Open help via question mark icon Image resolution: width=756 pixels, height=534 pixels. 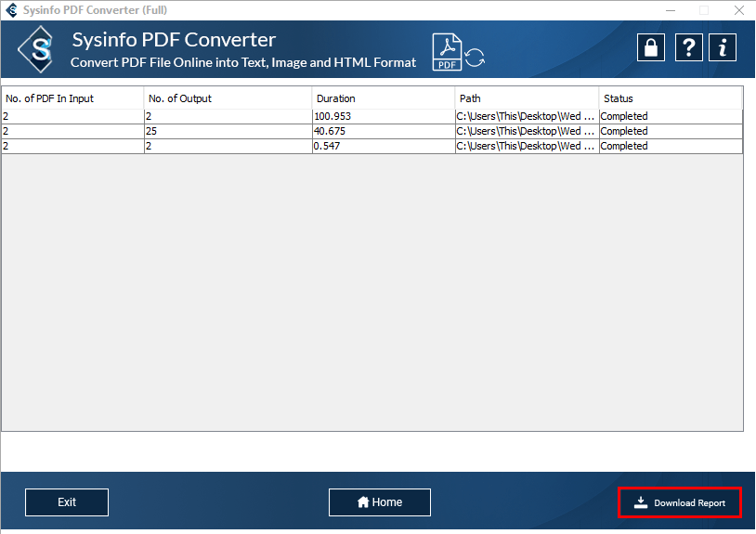pos(687,47)
